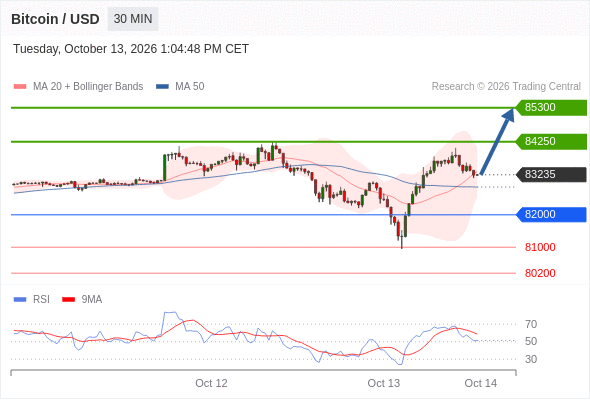Click the 83235 current price label
The image size is (590, 400).
click(551, 175)
